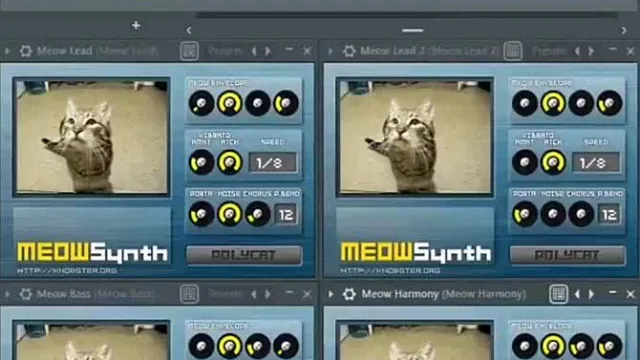Close the Meow Bass plugin window
Screen dimensions: 640x360
click(307, 294)
